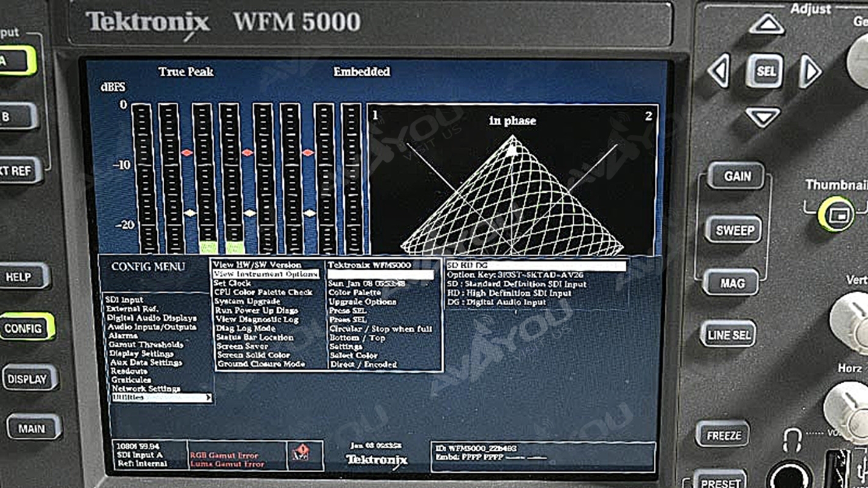Push the up arrow navigation key
This screenshot has width=868, height=488.
click(x=767, y=24)
